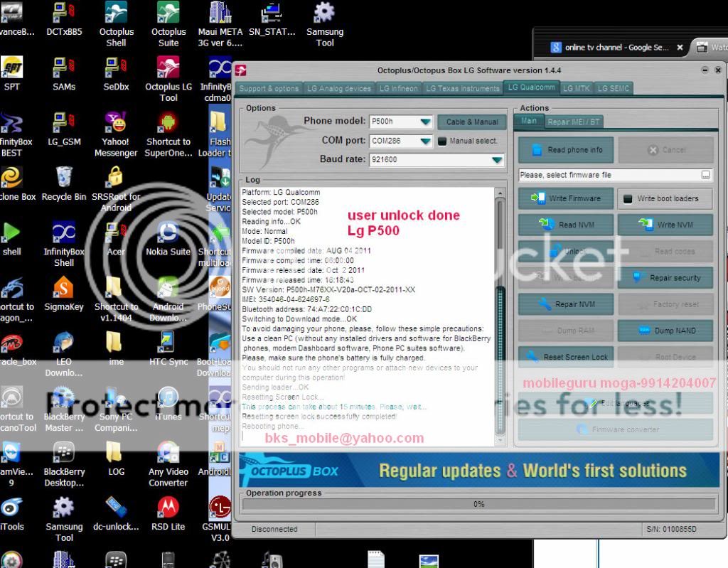
Task: Switch to LG MTK tab
Action: (x=576, y=88)
